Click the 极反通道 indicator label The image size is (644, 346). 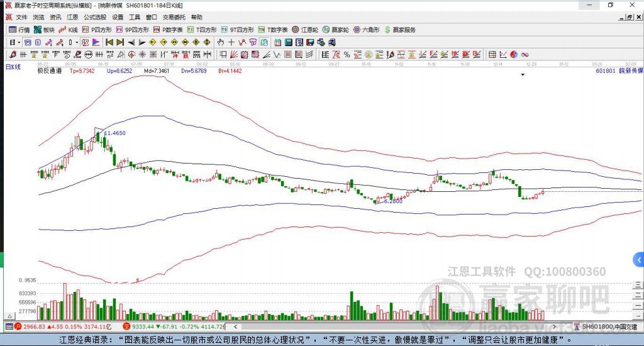pyautogui.click(x=49, y=71)
